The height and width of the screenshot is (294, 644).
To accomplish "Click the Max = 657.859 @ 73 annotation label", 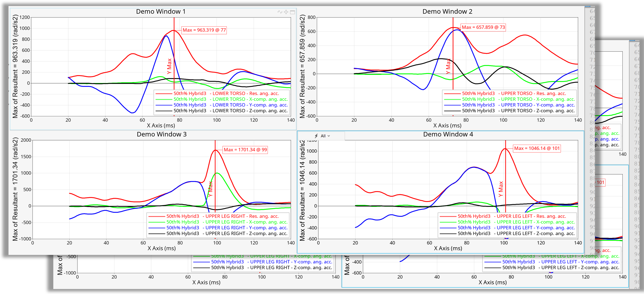I will [483, 27].
